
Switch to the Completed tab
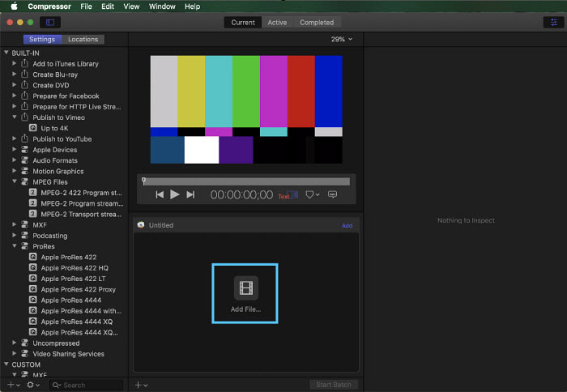(317, 23)
